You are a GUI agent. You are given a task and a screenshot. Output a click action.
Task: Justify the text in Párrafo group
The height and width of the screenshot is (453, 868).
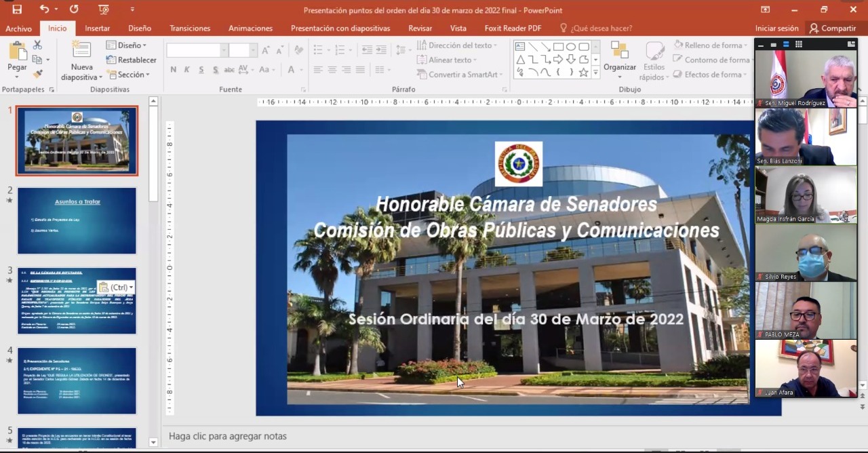tap(361, 70)
